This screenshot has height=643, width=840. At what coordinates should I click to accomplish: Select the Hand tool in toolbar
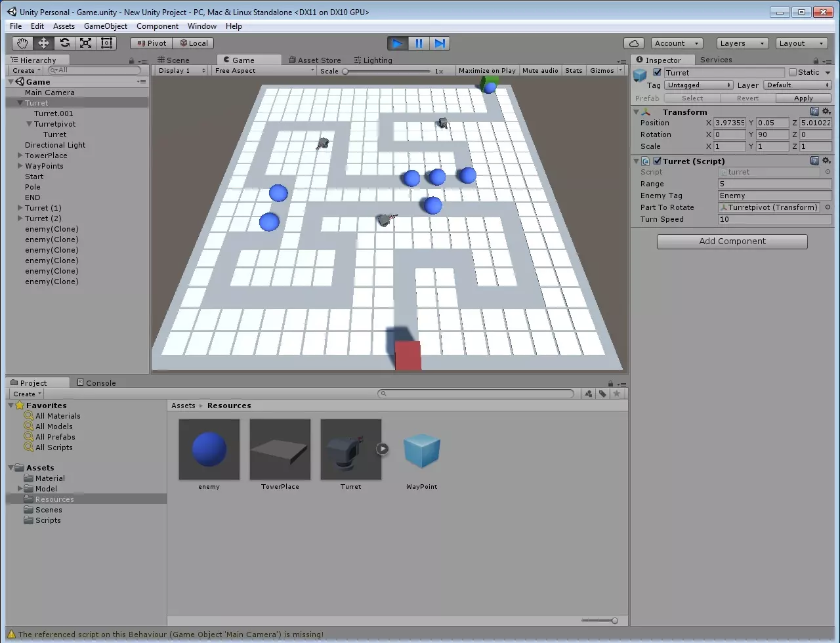[x=22, y=43]
